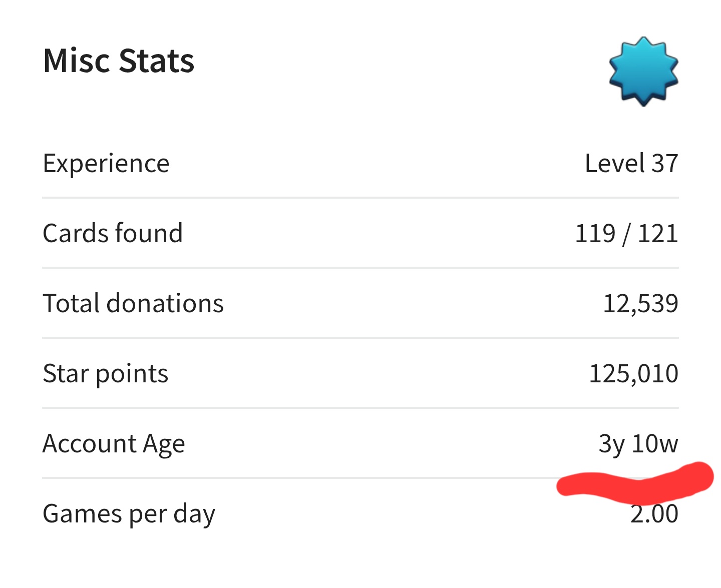The width and height of the screenshot is (721, 588).
Task: Select the Experience label
Action: [106, 164]
